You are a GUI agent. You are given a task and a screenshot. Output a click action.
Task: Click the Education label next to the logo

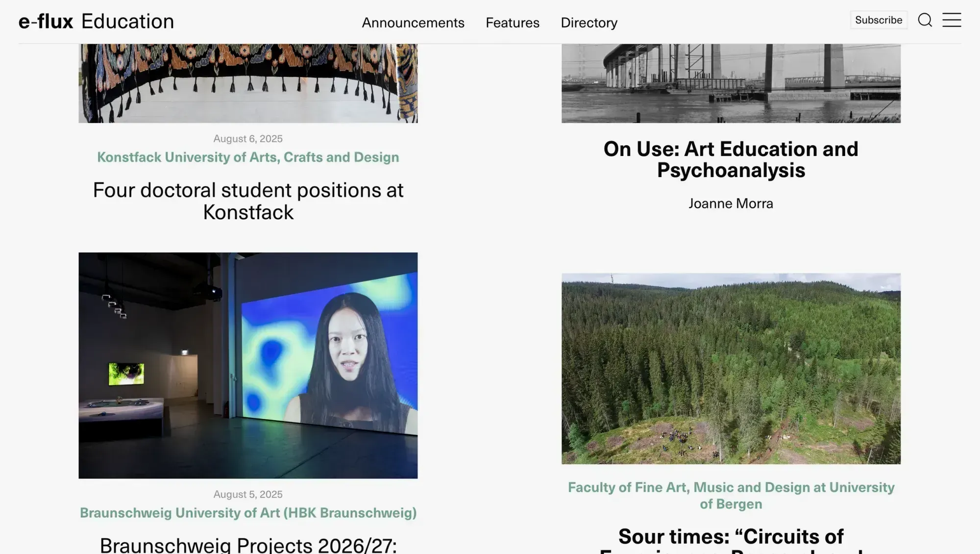pyautogui.click(x=127, y=21)
